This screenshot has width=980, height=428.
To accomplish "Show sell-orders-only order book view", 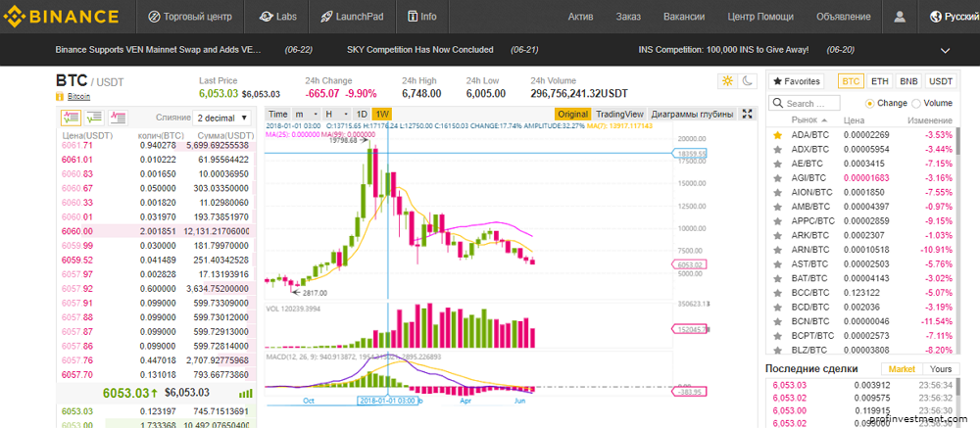I will (x=119, y=117).
